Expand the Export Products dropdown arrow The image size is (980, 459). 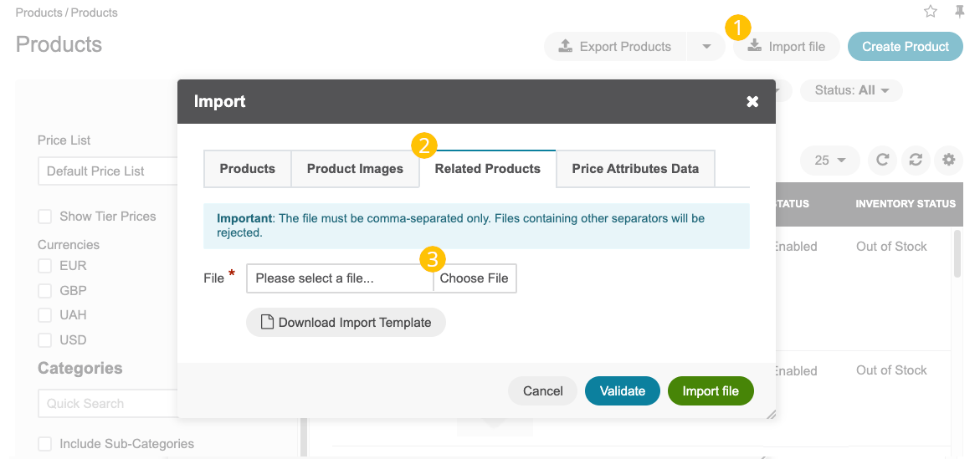(706, 47)
